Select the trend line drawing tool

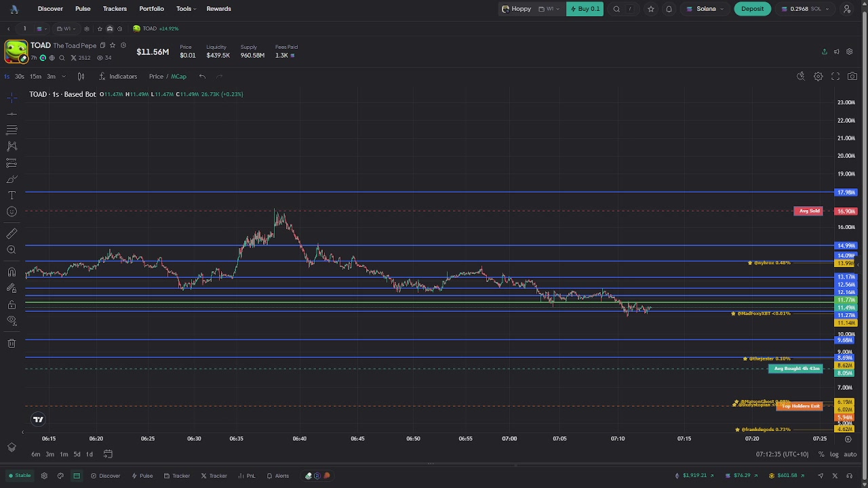point(12,114)
